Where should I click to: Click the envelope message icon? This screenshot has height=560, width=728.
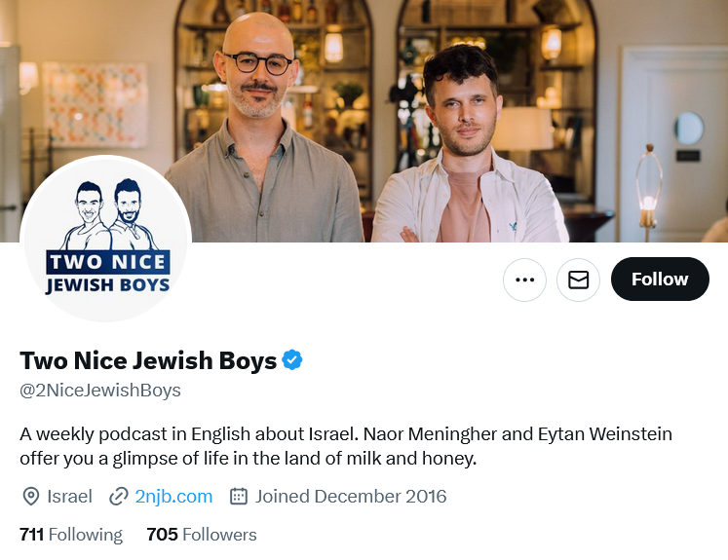coord(579,280)
